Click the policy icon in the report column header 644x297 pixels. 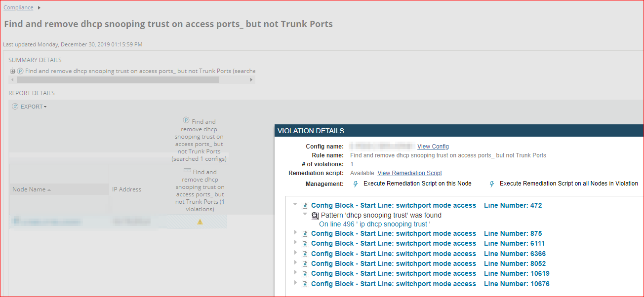pos(186,120)
